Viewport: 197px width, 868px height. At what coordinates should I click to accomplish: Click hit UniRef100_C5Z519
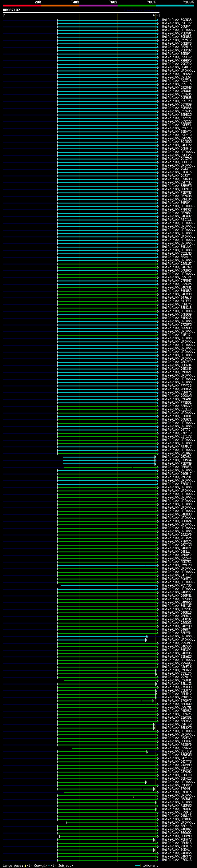point(177,47)
